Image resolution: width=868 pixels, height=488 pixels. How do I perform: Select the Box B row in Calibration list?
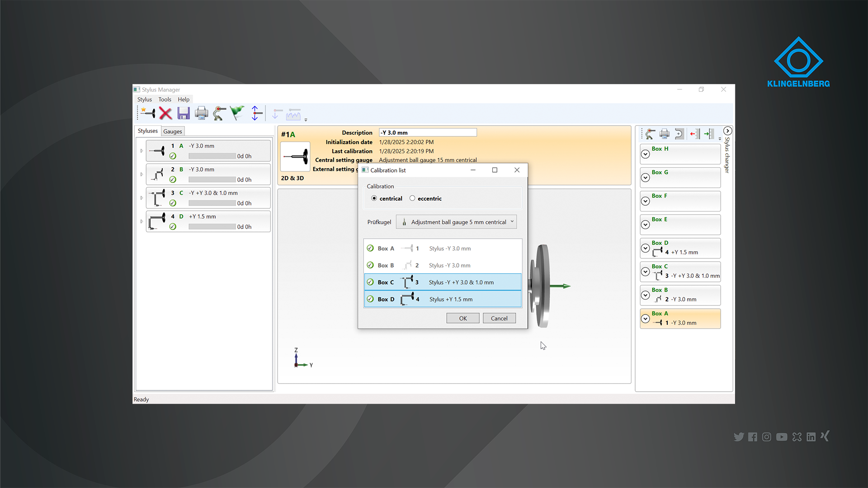(443, 265)
